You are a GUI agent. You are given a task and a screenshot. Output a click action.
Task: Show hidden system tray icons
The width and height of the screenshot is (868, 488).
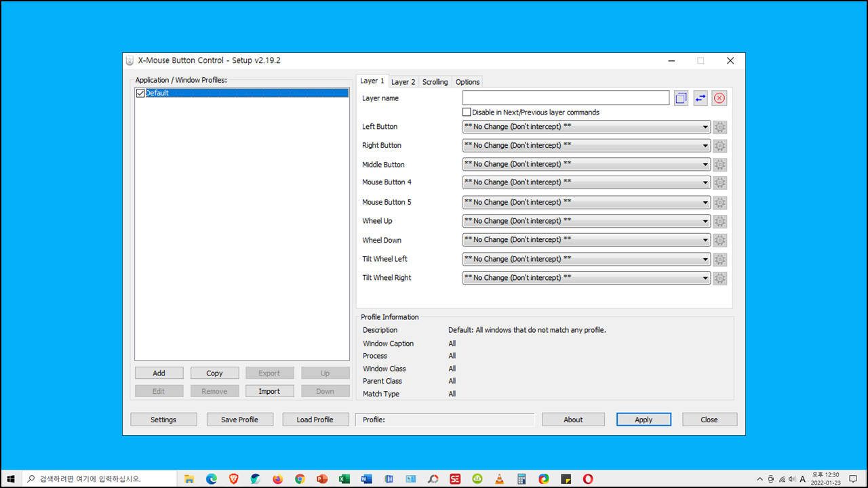[x=760, y=479]
